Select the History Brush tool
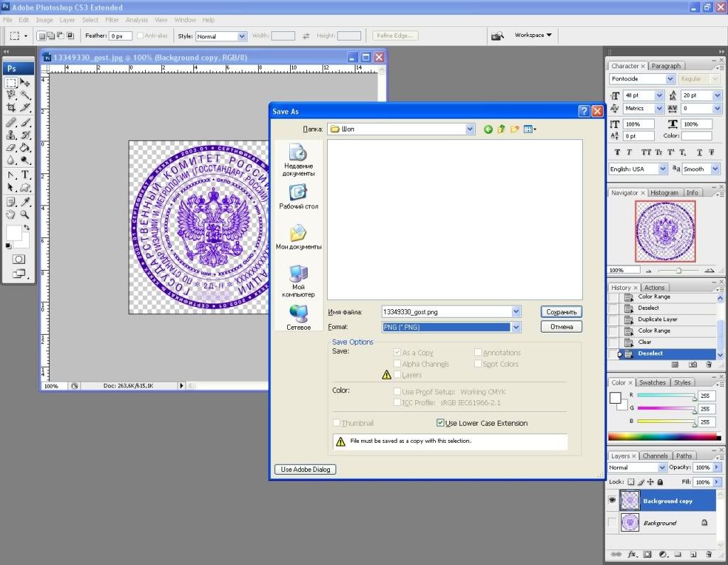728x565 pixels. coord(25,135)
